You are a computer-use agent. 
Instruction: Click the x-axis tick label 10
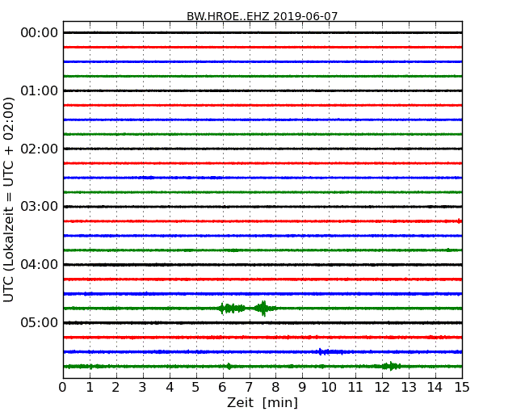click(329, 388)
